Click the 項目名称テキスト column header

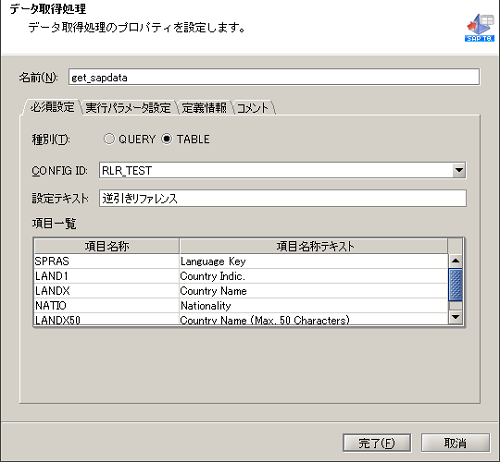coord(314,246)
